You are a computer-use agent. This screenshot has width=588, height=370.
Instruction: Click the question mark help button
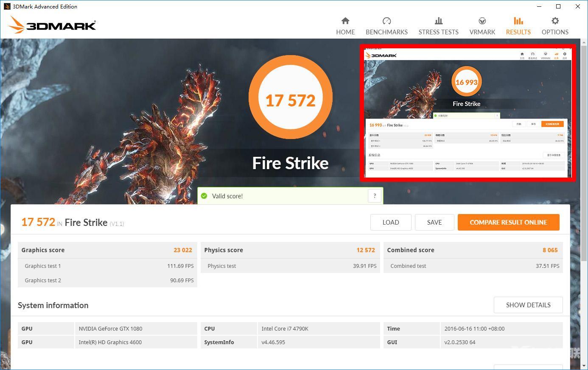pyautogui.click(x=375, y=196)
